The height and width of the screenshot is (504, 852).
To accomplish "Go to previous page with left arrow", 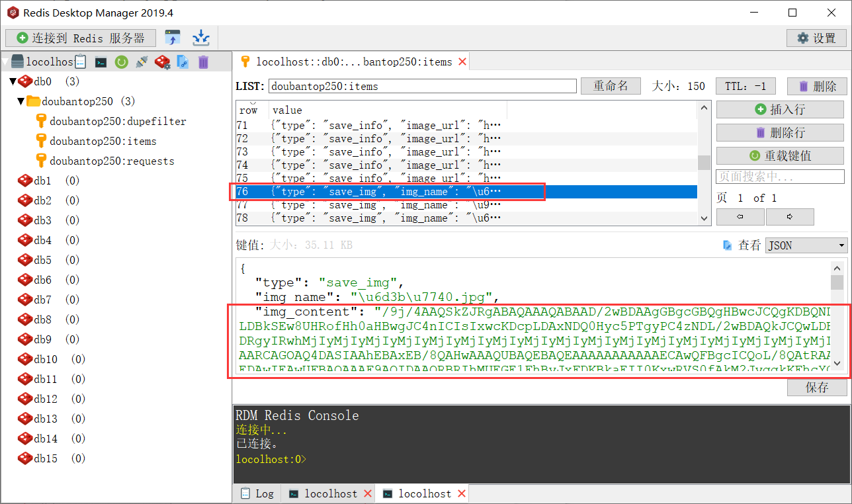I will pyautogui.click(x=740, y=216).
